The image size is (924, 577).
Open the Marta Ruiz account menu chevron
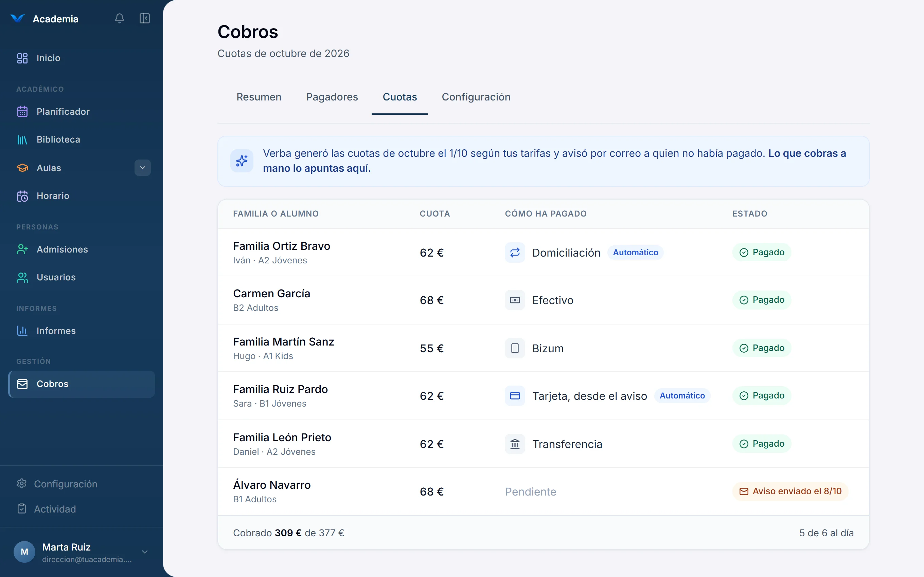tap(145, 552)
